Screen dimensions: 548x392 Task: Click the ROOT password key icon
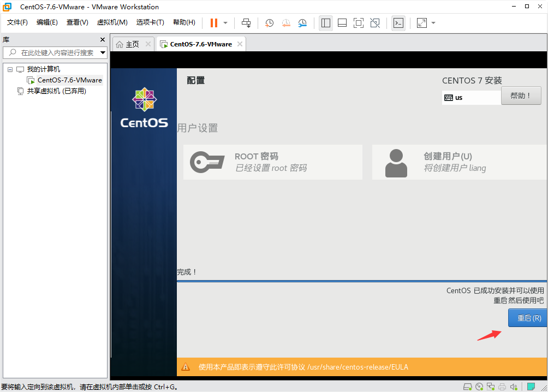[207, 162]
